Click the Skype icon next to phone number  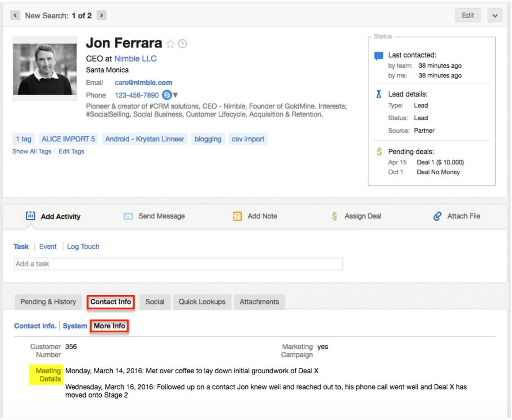click(x=166, y=95)
